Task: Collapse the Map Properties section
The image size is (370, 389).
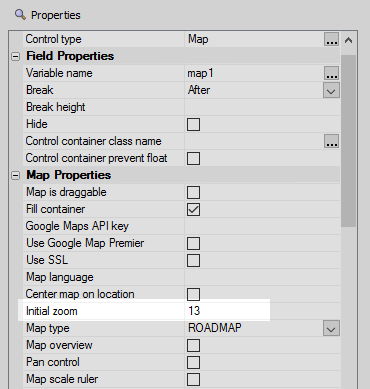Action: point(15,175)
